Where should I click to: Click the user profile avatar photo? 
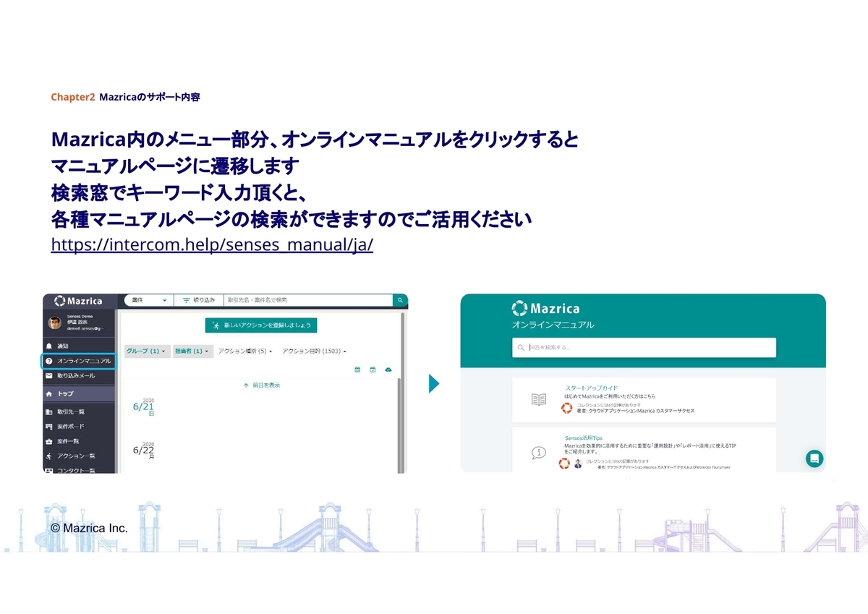[x=56, y=323]
